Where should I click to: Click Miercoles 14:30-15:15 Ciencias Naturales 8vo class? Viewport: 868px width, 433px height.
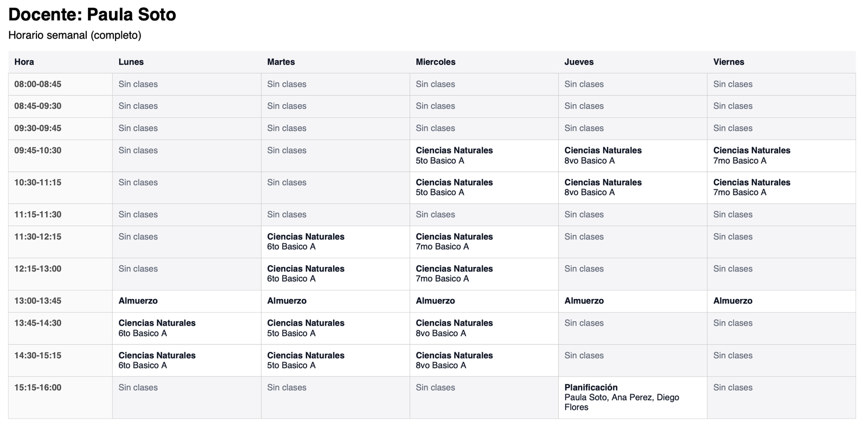coord(454,360)
